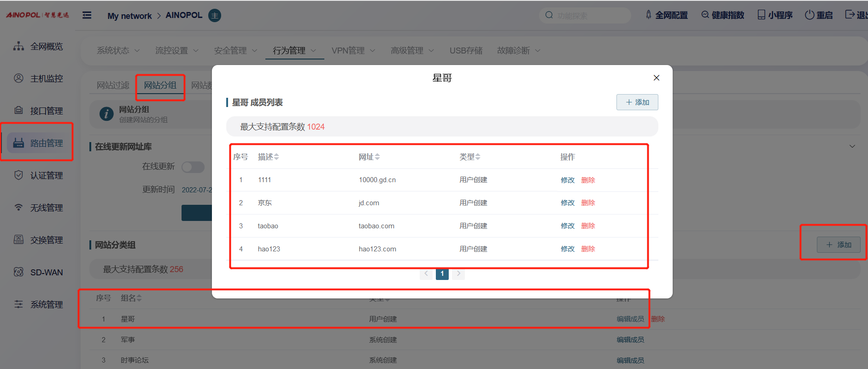Viewport: 868px width, 369px height.
Task: Toggle the 在线更新 online update switch
Action: pyautogui.click(x=193, y=167)
